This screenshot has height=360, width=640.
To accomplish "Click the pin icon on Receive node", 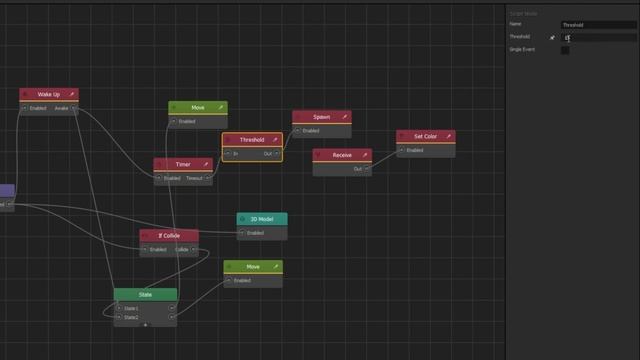I will click(x=365, y=155).
